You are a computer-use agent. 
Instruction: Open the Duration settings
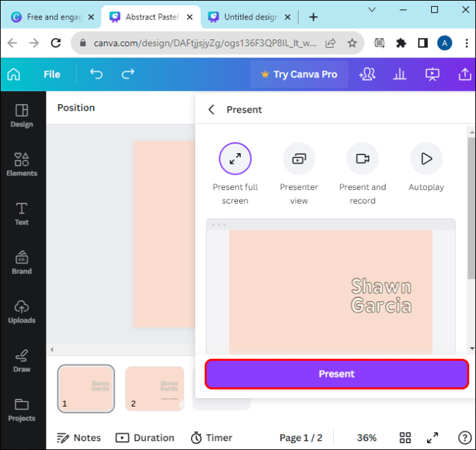pyautogui.click(x=145, y=438)
